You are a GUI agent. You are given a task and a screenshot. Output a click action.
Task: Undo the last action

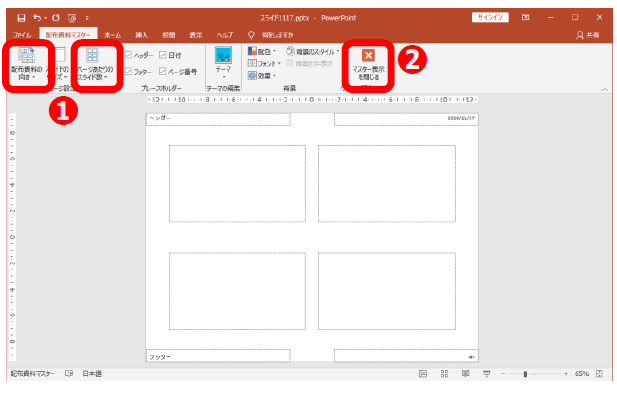click(37, 18)
